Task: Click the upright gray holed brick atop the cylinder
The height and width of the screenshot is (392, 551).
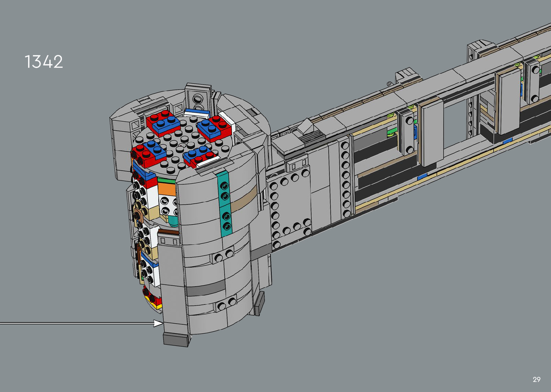Action: click(198, 97)
